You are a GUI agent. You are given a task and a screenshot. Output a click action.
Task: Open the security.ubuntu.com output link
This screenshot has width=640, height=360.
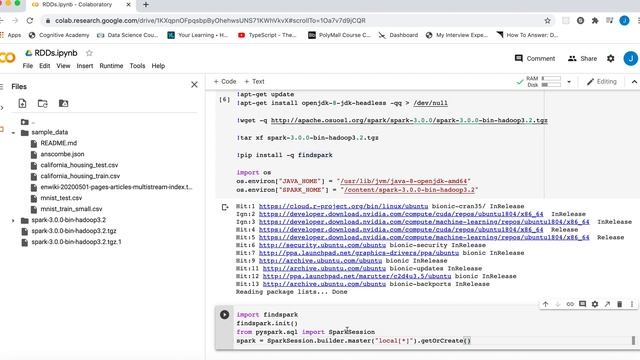(322, 245)
